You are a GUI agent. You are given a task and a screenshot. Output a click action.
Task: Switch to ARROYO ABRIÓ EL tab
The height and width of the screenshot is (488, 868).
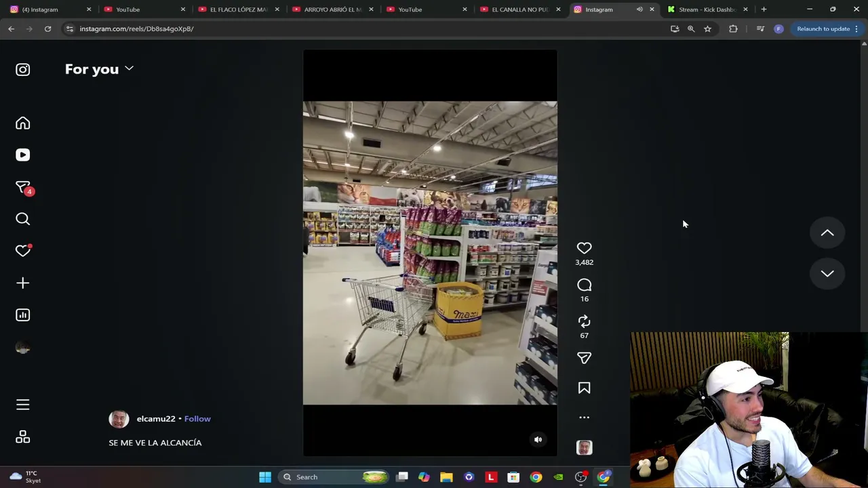(330, 9)
